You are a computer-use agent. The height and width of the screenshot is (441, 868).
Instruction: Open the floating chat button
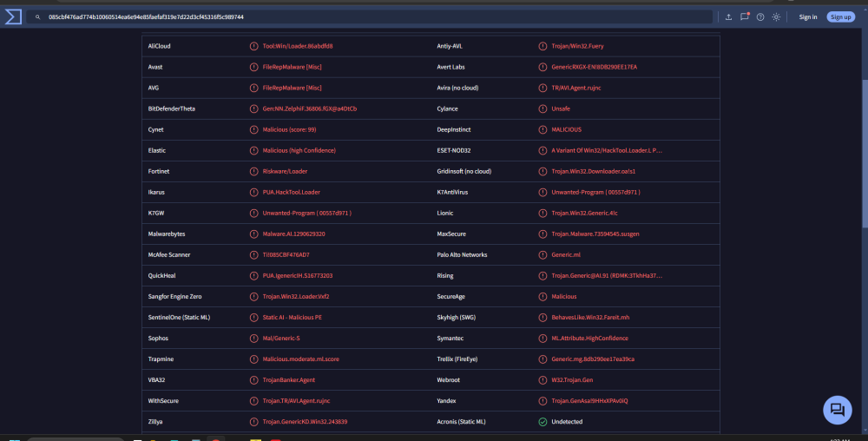pos(837,411)
